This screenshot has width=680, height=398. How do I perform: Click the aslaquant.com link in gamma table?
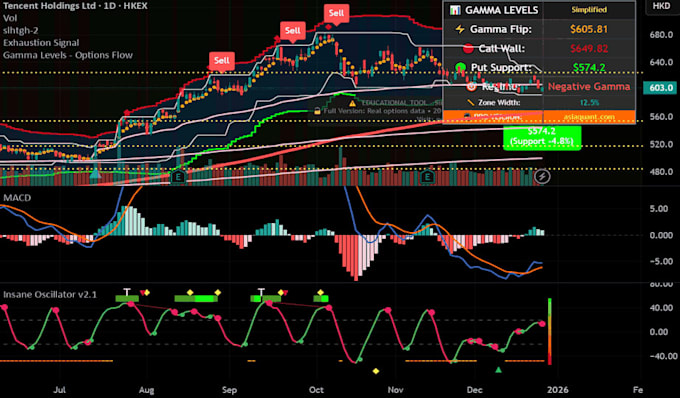[x=589, y=117]
